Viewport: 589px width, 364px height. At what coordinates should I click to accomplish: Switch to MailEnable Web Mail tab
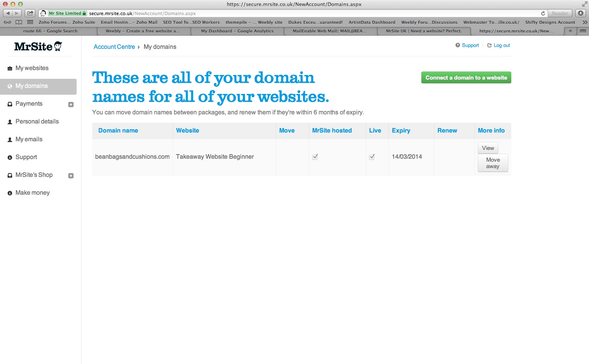pyautogui.click(x=330, y=31)
